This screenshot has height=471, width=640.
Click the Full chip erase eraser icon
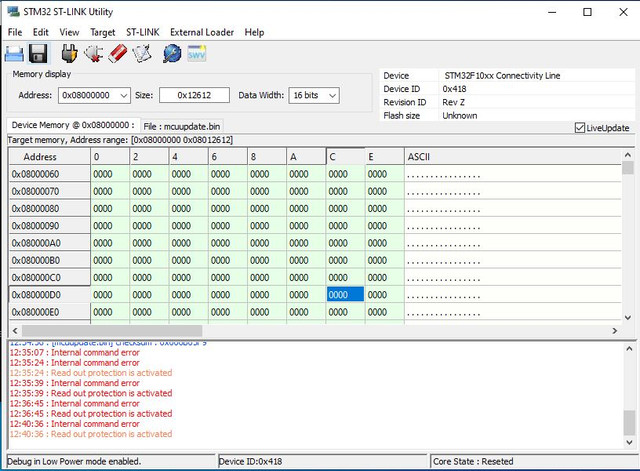118,53
